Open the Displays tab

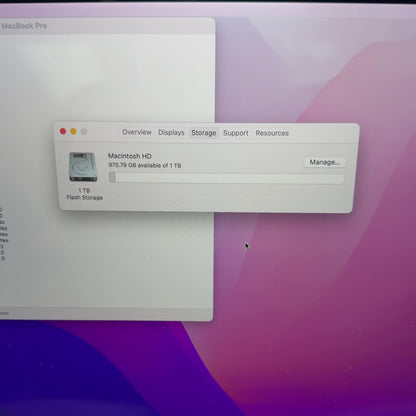click(171, 132)
